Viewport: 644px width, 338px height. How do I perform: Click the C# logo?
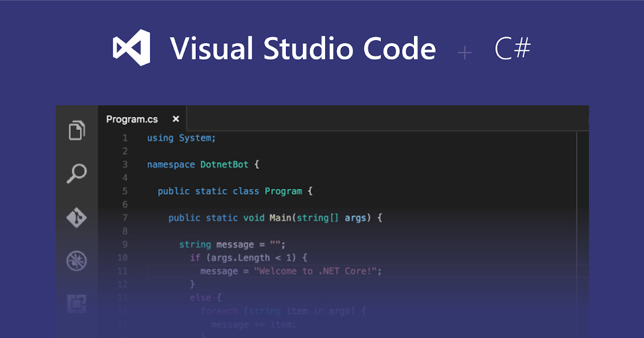coord(512,49)
